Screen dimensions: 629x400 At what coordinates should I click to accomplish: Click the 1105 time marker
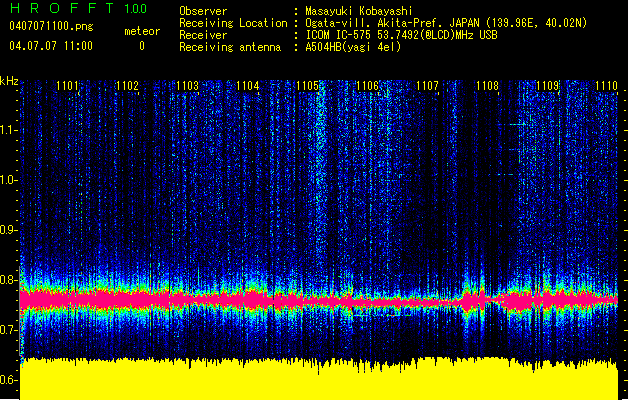coord(307,86)
